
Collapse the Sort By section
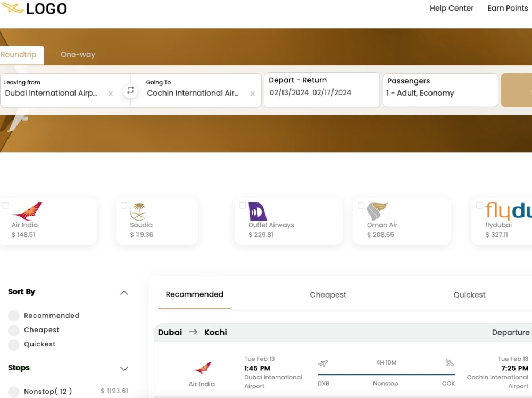123,292
